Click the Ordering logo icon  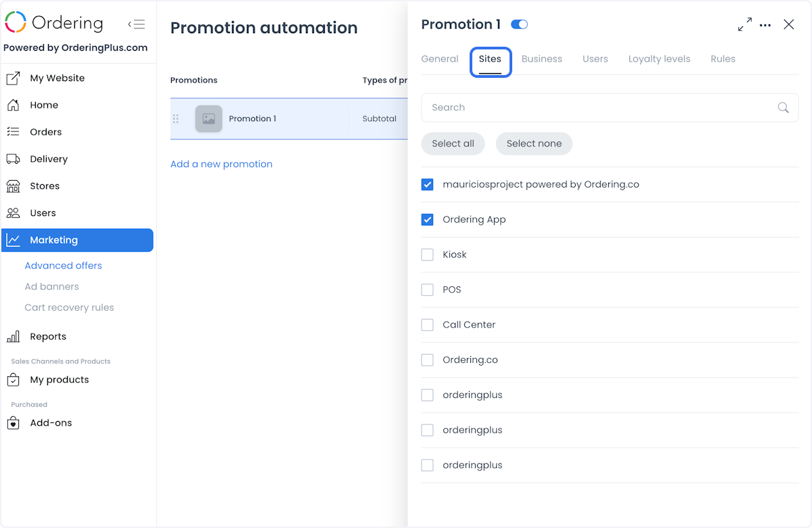click(15, 22)
